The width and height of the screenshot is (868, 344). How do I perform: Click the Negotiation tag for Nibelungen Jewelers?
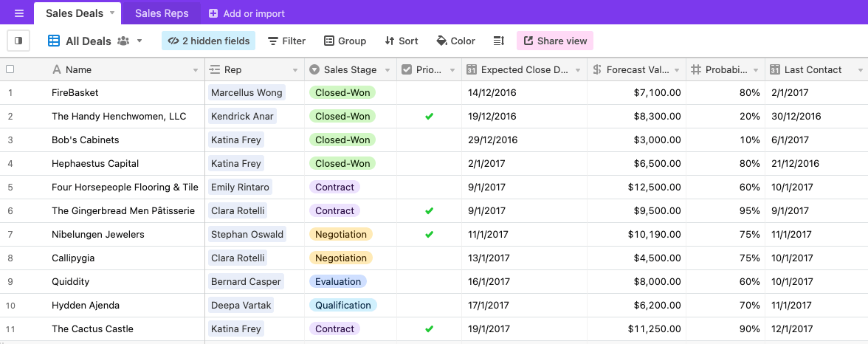(x=341, y=234)
